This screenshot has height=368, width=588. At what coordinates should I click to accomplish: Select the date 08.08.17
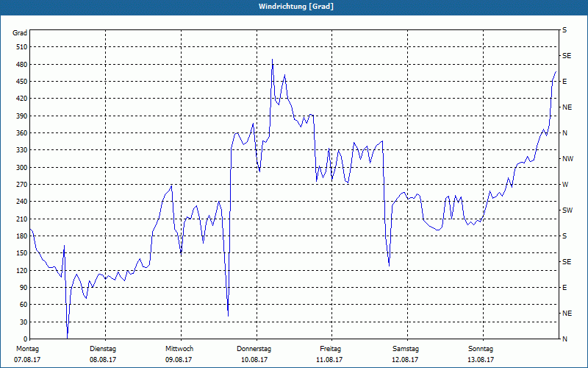click(103, 360)
